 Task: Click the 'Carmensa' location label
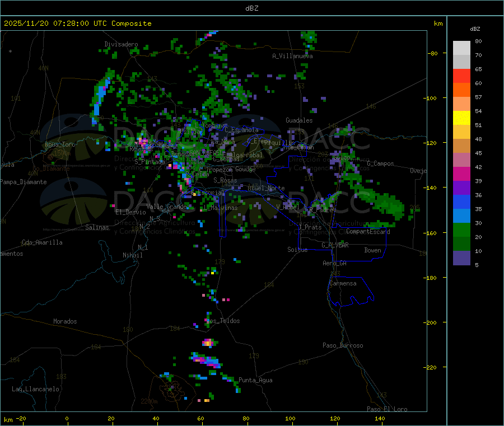point(343,283)
